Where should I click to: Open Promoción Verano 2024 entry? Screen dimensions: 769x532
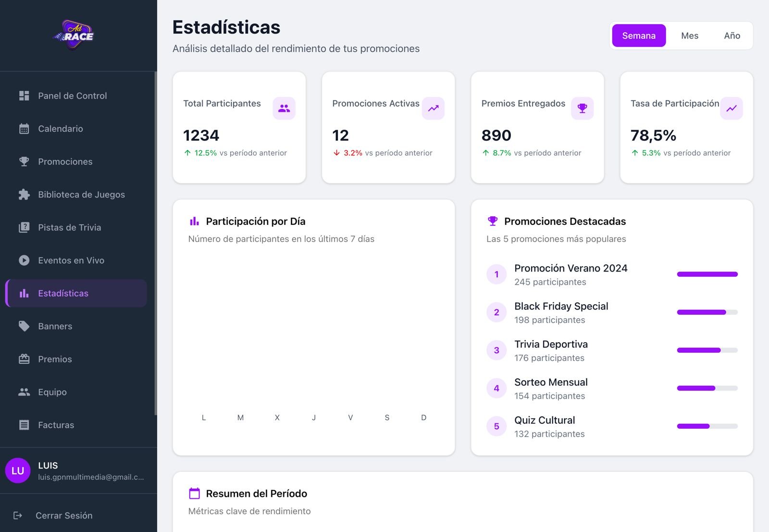click(571, 269)
